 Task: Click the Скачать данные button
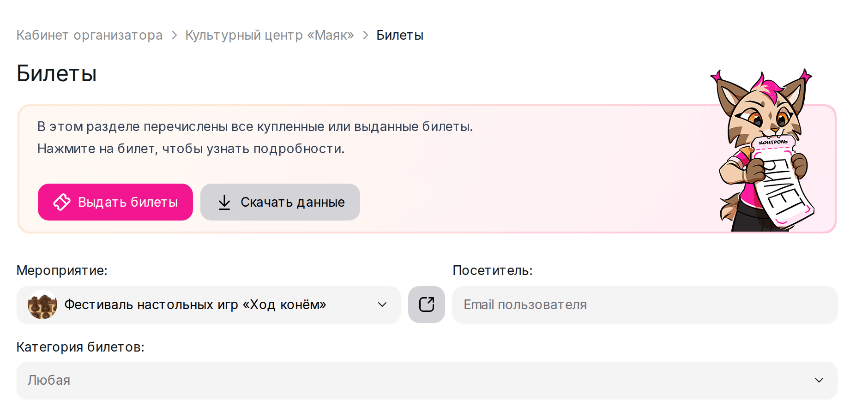(280, 202)
